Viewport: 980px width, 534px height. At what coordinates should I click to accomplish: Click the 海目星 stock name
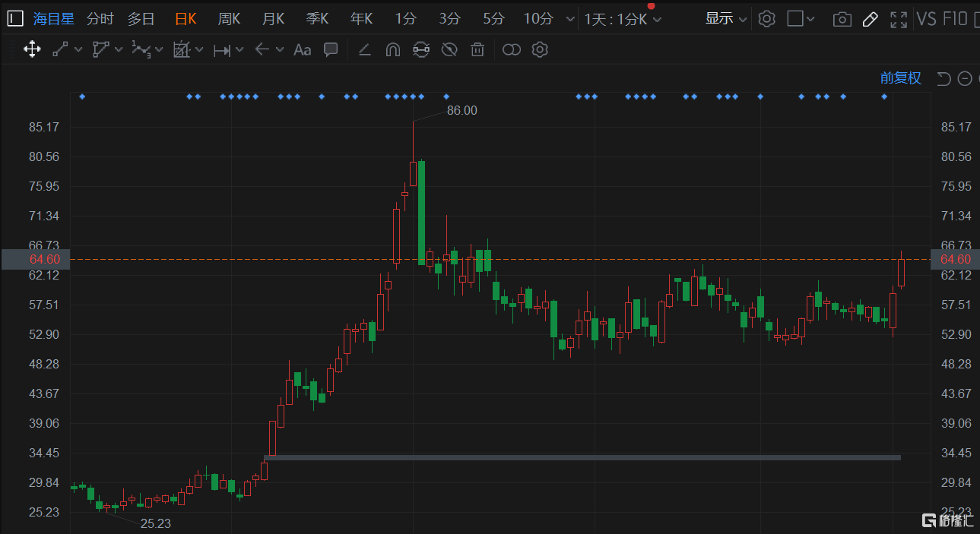(x=55, y=19)
